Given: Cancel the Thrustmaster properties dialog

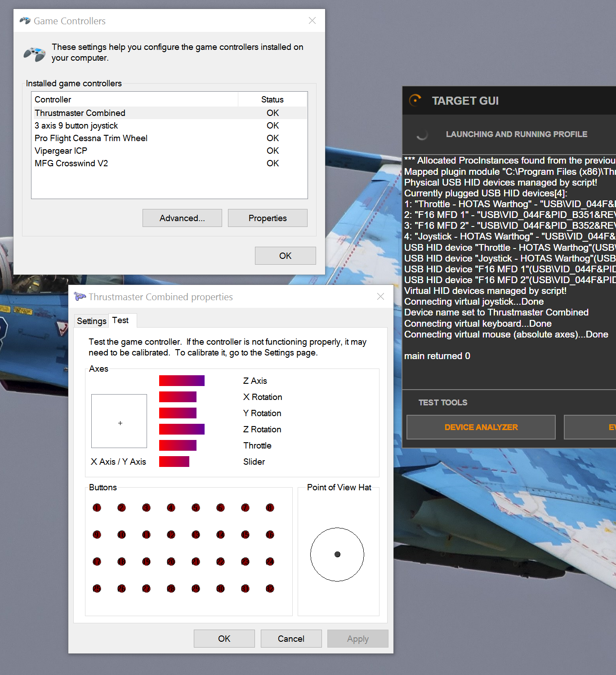Looking at the screenshot, I should pyautogui.click(x=291, y=639).
